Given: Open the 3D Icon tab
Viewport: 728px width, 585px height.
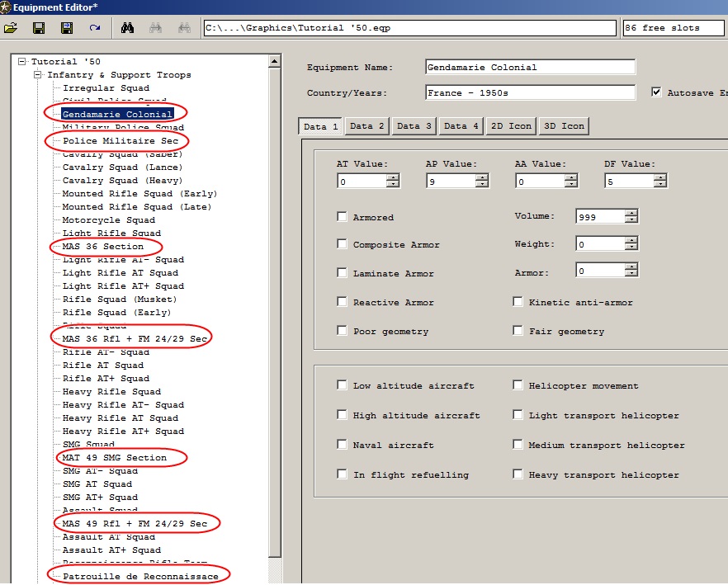Looking at the screenshot, I should tap(564, 125).
